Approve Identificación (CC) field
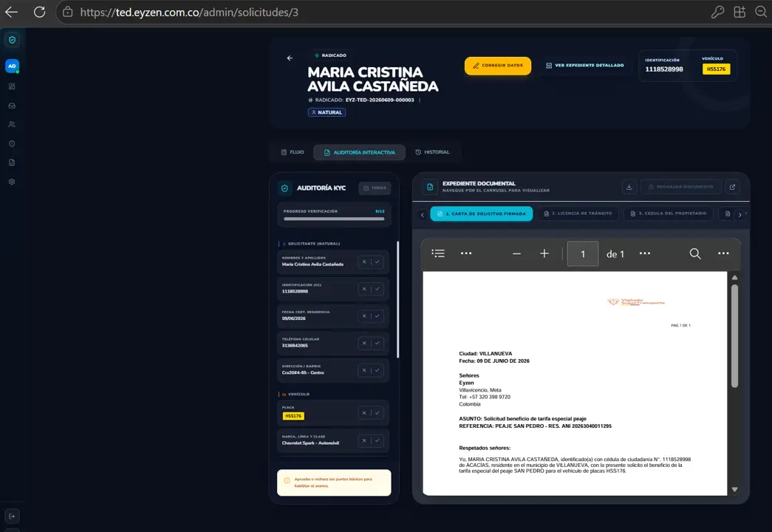Screen dimensions: 772x532 tap(378, 289)
